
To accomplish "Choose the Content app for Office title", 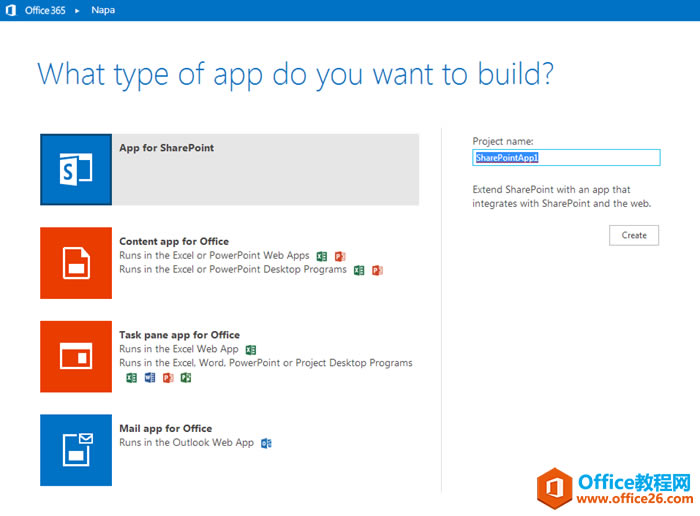I will (x=174, y=241).
